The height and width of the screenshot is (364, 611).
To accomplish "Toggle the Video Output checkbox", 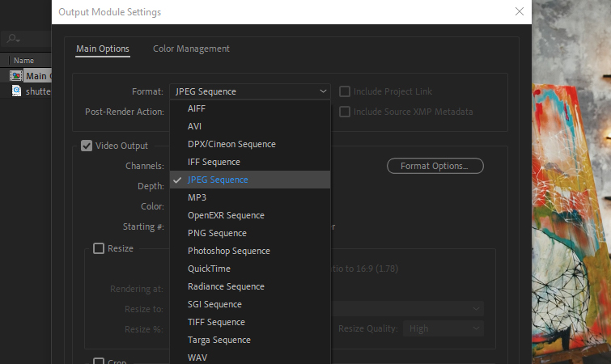I will pos(87,146).
